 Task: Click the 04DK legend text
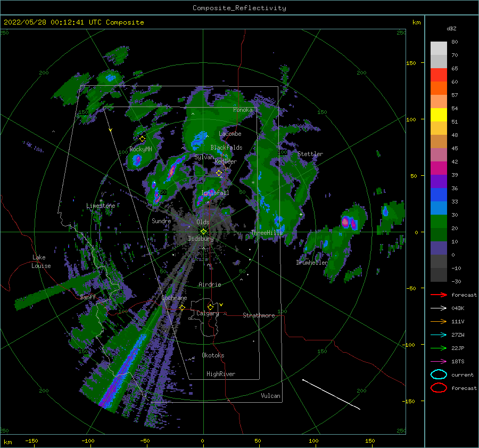pyautogui.click(x=458, y=308)
